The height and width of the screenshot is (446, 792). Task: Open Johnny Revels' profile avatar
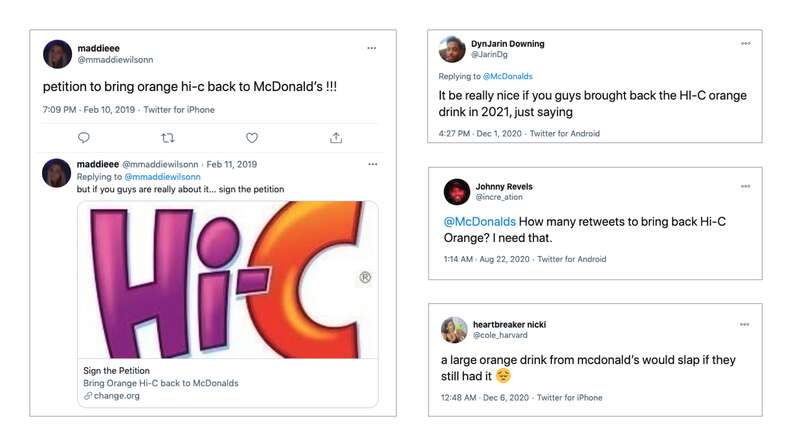(456, 191)
